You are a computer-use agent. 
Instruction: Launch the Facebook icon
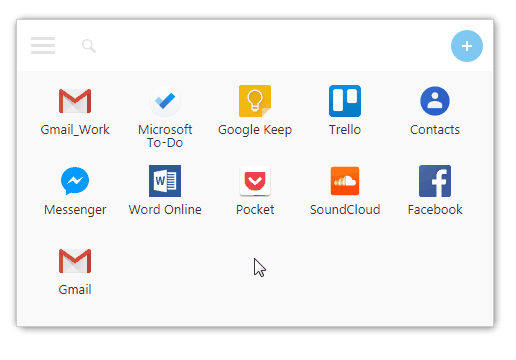pyautogui.click(x=435, y=181)
